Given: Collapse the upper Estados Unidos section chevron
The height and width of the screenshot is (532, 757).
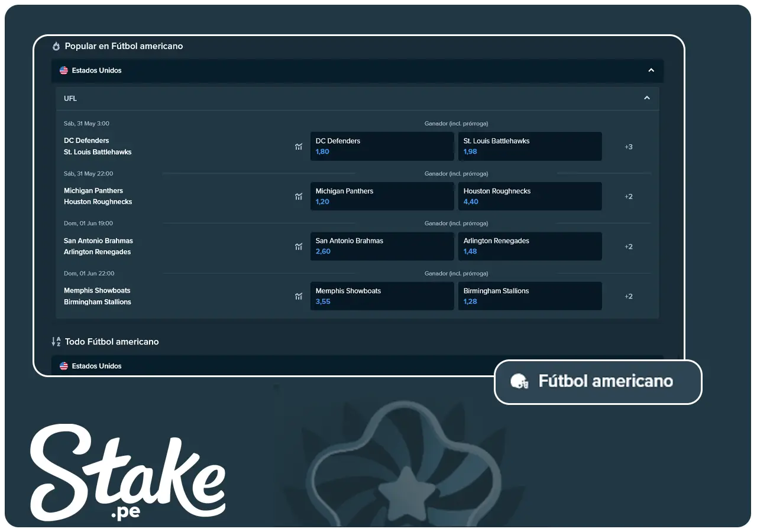Looking at the screenshot, I should (x=651, y=70).
